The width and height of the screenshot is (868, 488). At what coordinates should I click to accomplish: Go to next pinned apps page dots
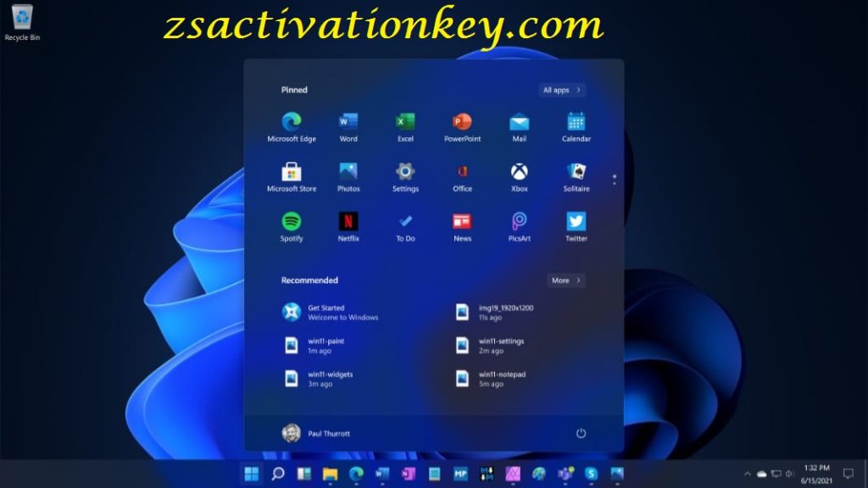615,180
